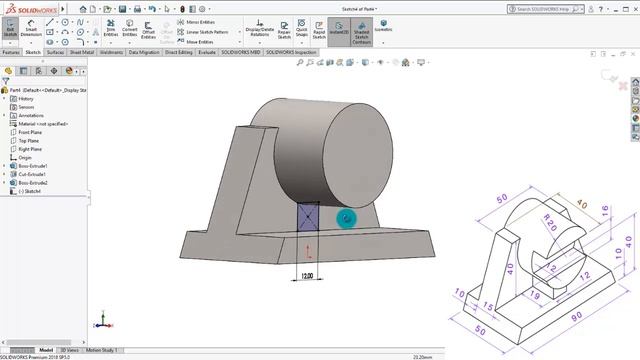The image size is (640, 360).
Task: Expand the Annotations tree node
Action: (4, 116)
